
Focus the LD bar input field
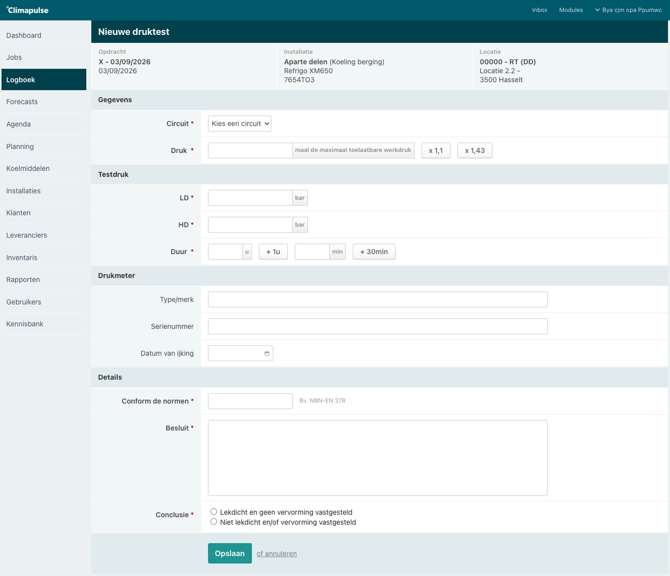[x=250, y=198]
